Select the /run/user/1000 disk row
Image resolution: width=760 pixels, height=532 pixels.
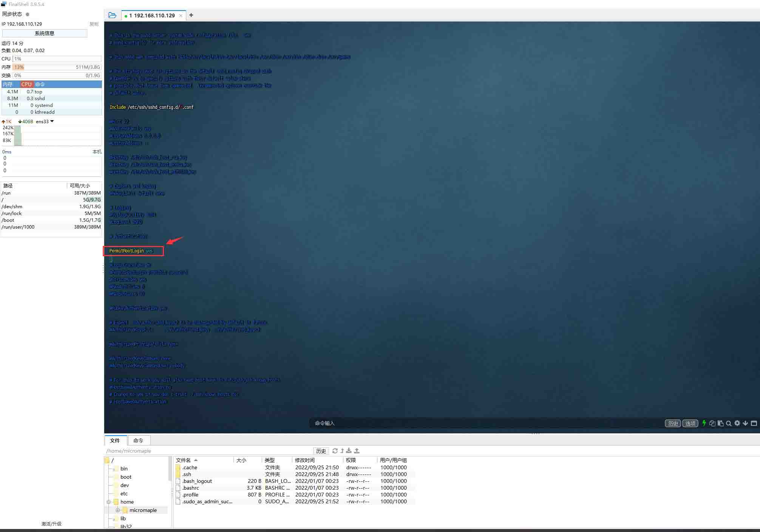(x=51, y=227)
